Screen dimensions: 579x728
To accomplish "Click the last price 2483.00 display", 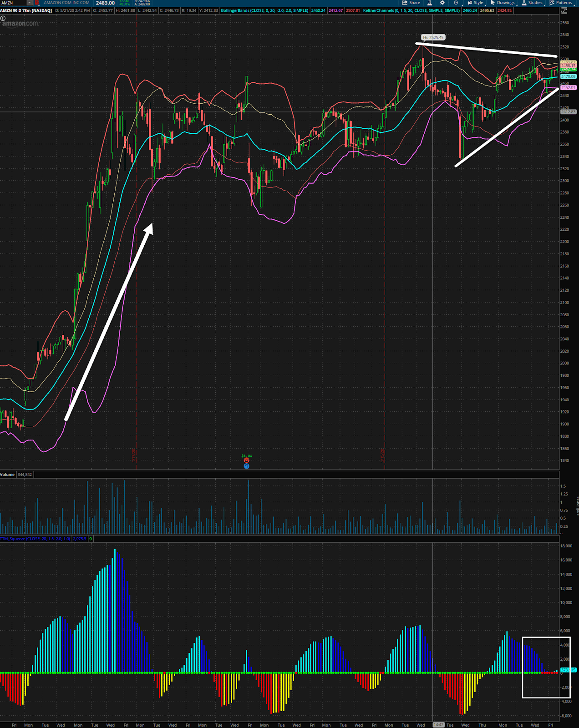I will coord(105,3).
